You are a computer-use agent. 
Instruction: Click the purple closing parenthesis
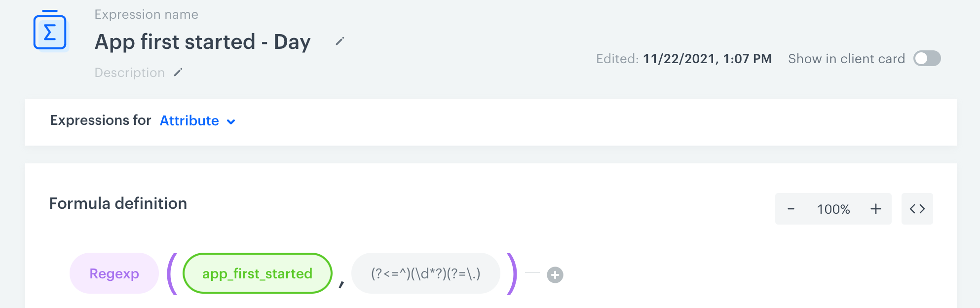click(512, 273)
